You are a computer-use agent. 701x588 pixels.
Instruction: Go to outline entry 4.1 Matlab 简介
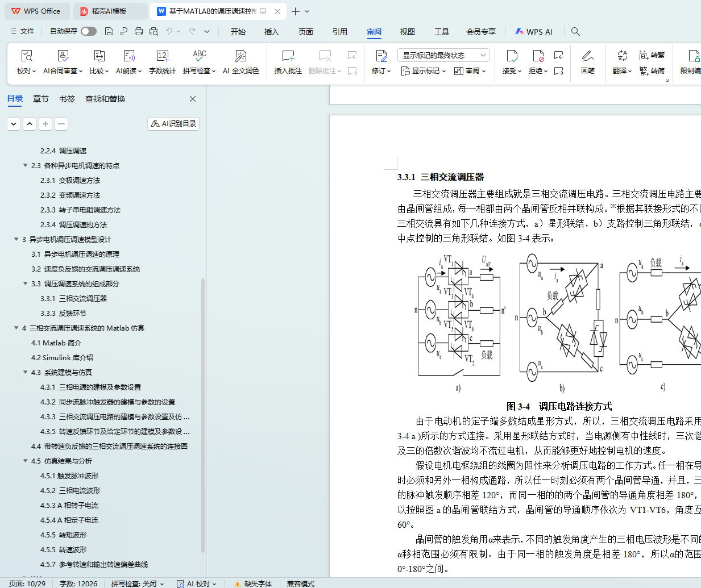point(56,343)
